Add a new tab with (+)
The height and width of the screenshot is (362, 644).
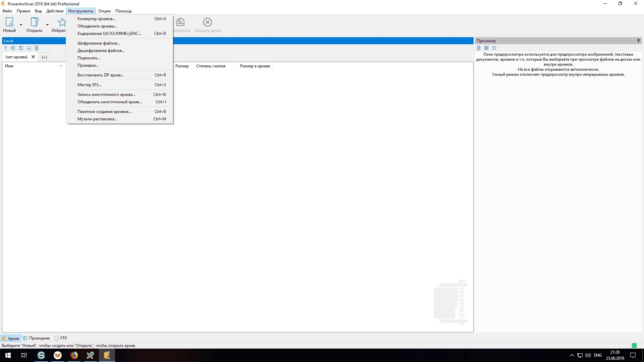[44, 57]
